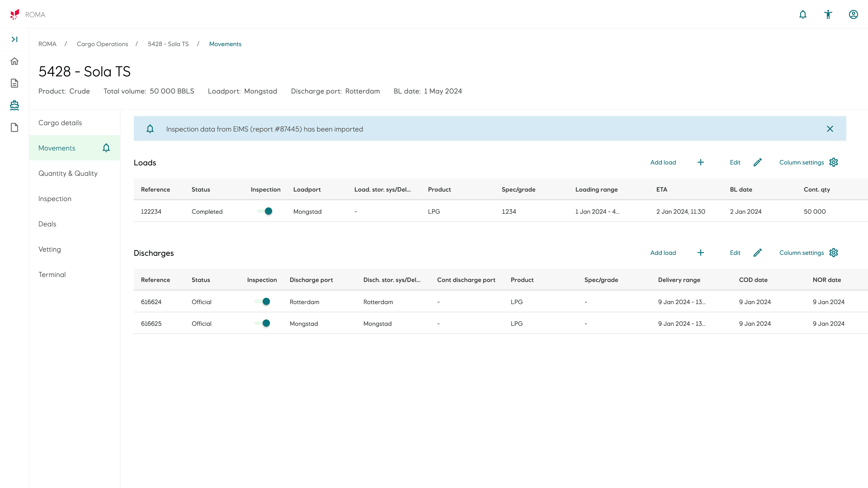Open the user account profile icon
Screen dimensions: 868x488
tap(853, 14)
